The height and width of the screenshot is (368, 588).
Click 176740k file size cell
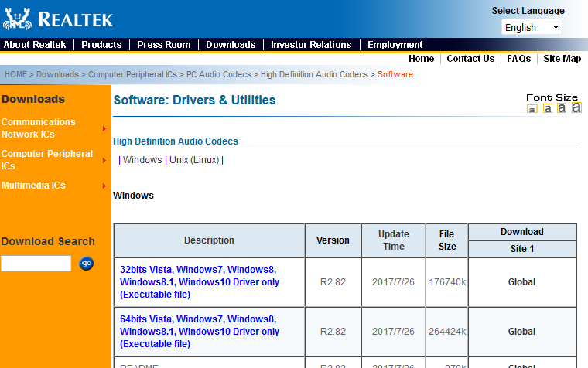click(447, 282)
